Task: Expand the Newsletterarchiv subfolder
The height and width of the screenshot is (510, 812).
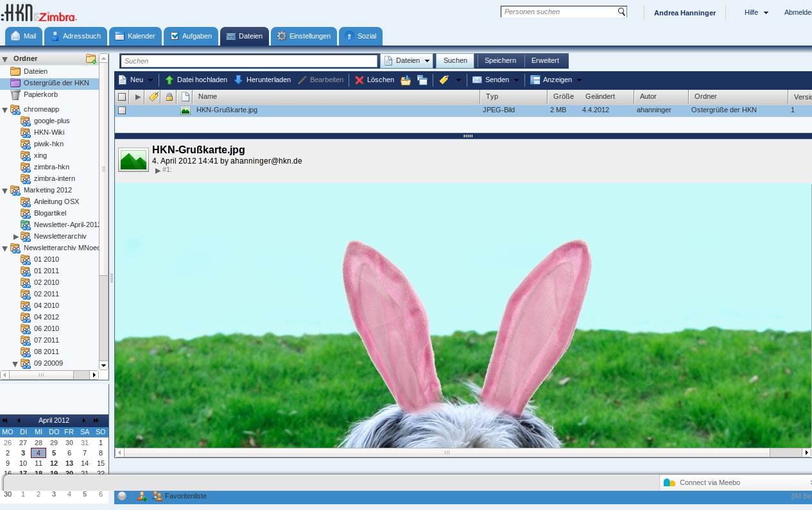Action: (x=16, y=237)
